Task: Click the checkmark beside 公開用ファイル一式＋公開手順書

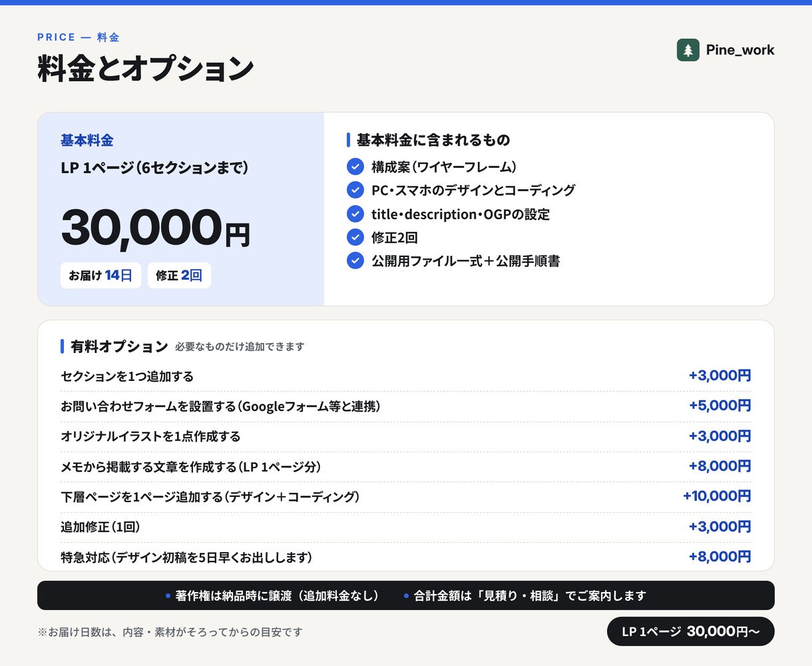Action: 355,260
